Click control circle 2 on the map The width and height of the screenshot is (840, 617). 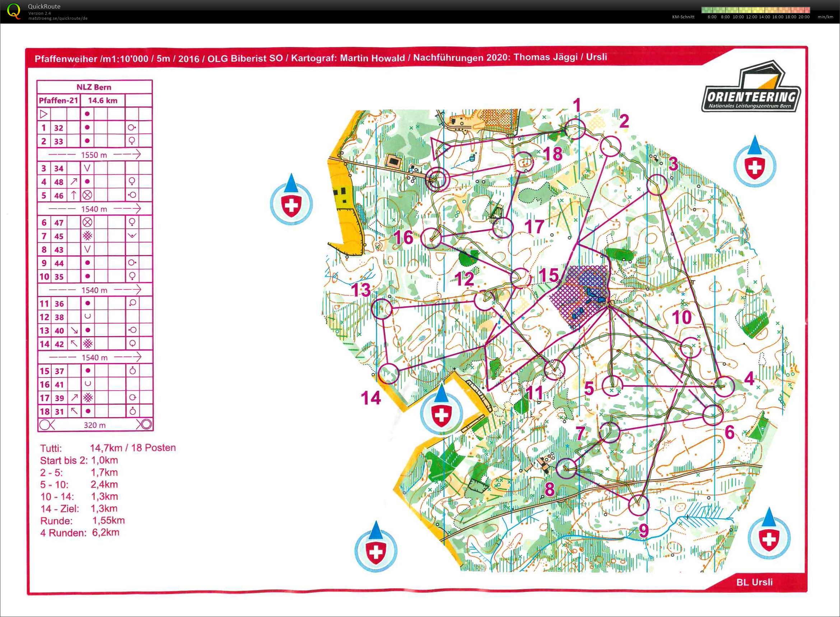point(611,146)
